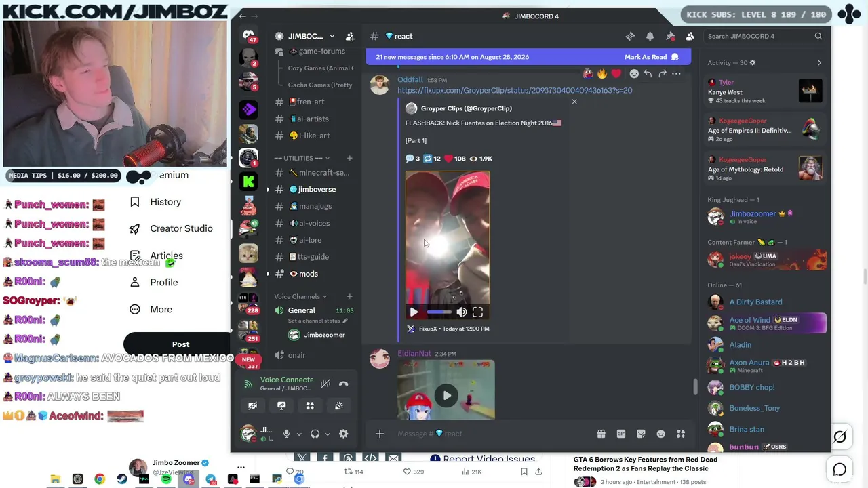Forward Oddfall's message

(x=662, y=73)
